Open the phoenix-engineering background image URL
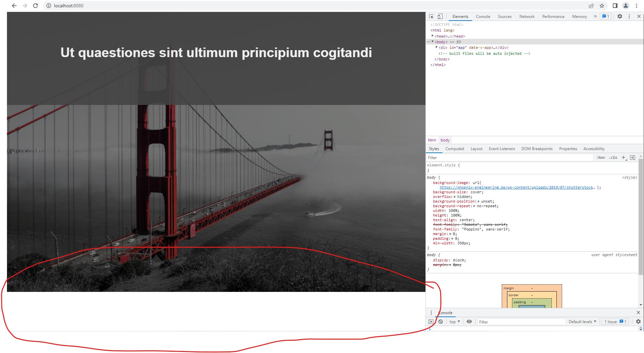644x353 pixels. click(x=517, y=187)
